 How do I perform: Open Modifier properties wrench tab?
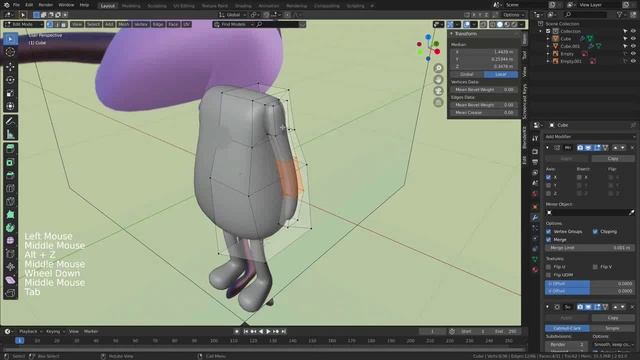point(535,218)
